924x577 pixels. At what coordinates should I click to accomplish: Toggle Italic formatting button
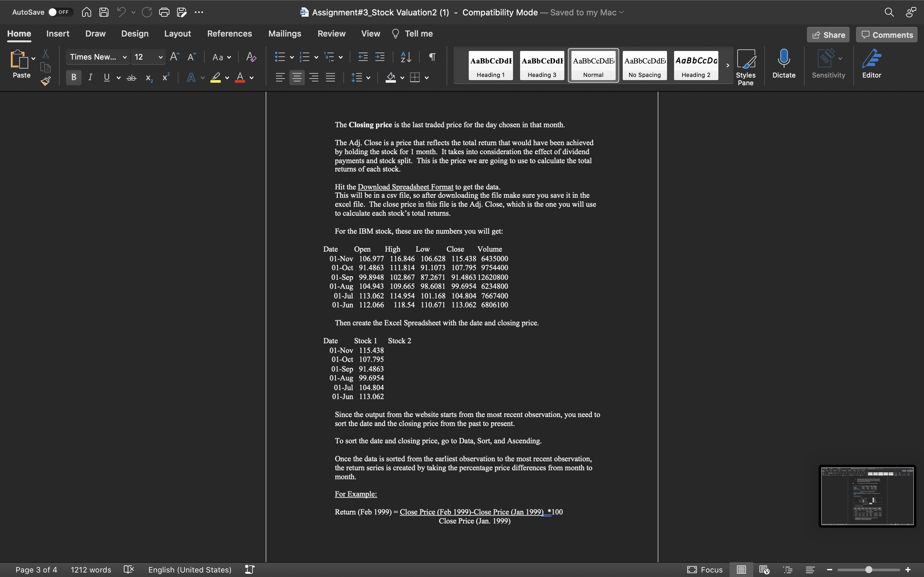click(90, 78)
